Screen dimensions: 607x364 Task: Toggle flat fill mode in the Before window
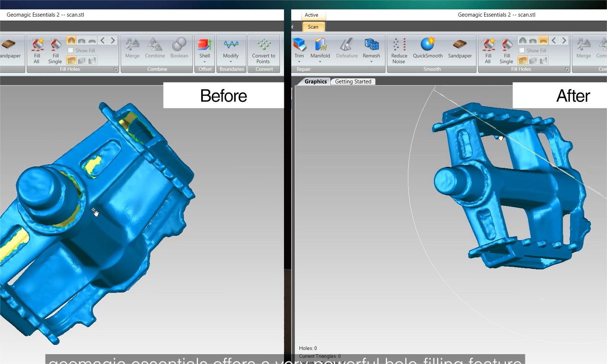92,40
